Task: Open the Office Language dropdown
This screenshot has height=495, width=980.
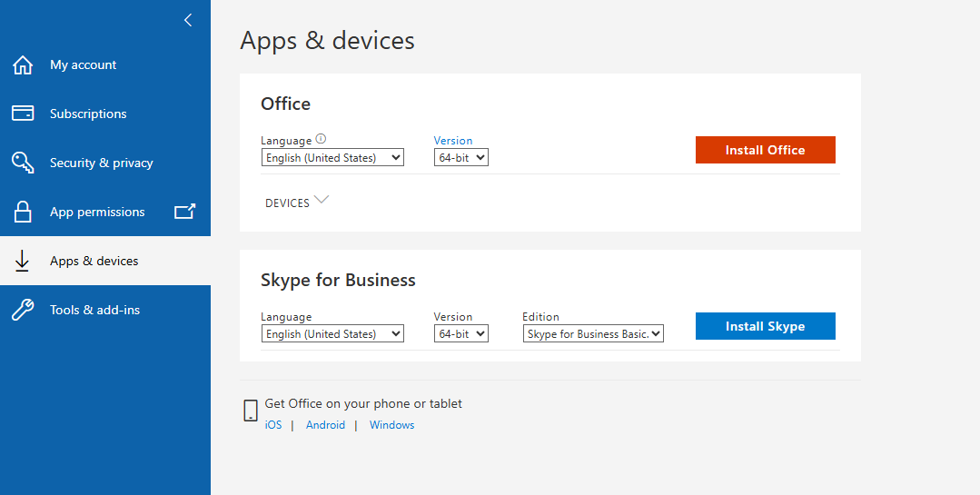Action: [332, 157]
